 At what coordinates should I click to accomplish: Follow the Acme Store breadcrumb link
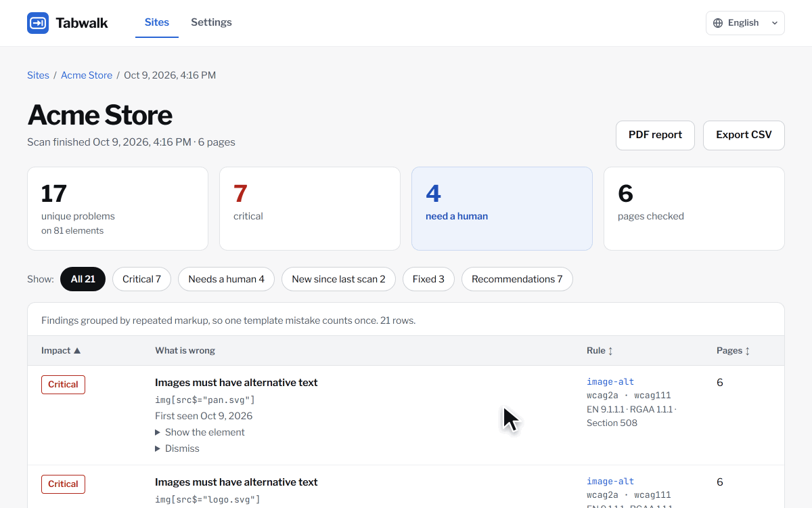pos(87,75)
